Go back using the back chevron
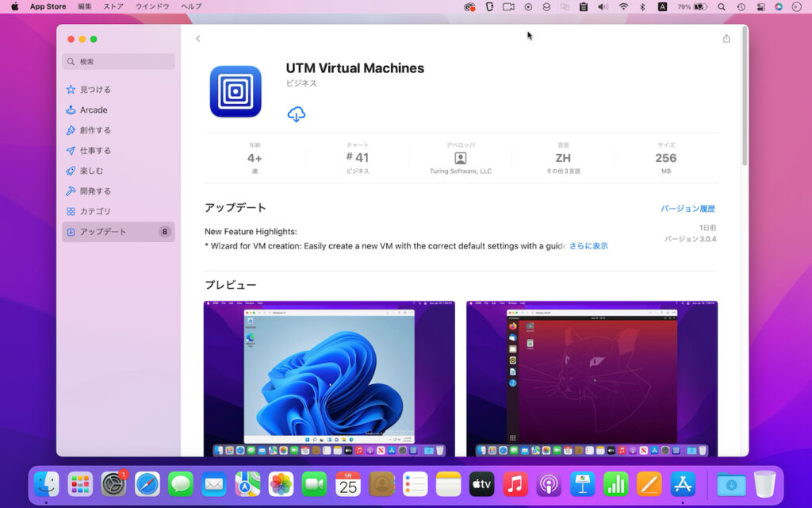Screen dimensions: 812x508 (x=197, y=37)
